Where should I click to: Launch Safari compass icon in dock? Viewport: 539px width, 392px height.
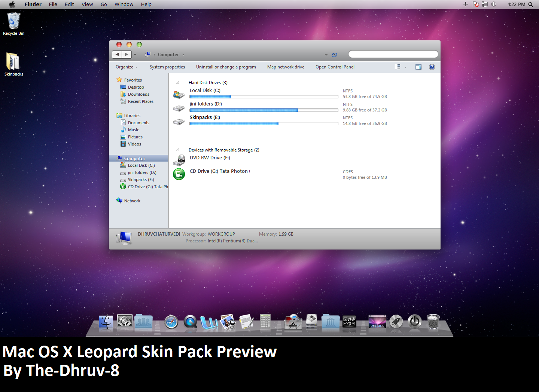click(x=171, y=322)
